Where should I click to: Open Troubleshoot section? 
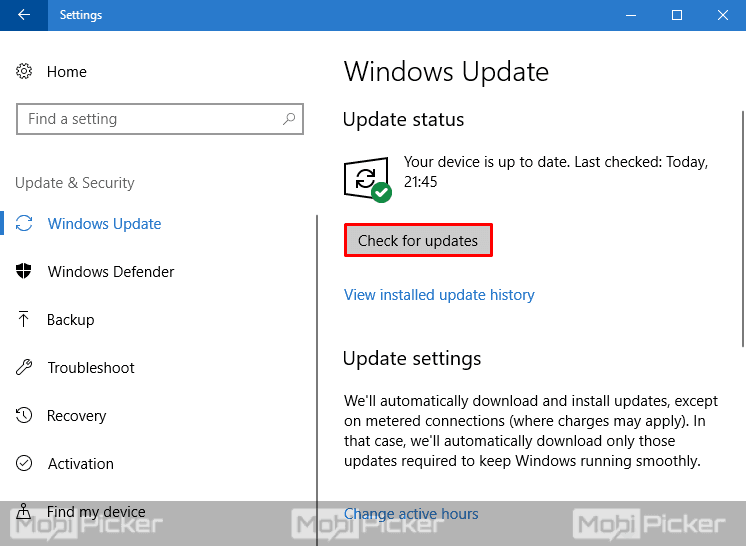pos(91,368)
